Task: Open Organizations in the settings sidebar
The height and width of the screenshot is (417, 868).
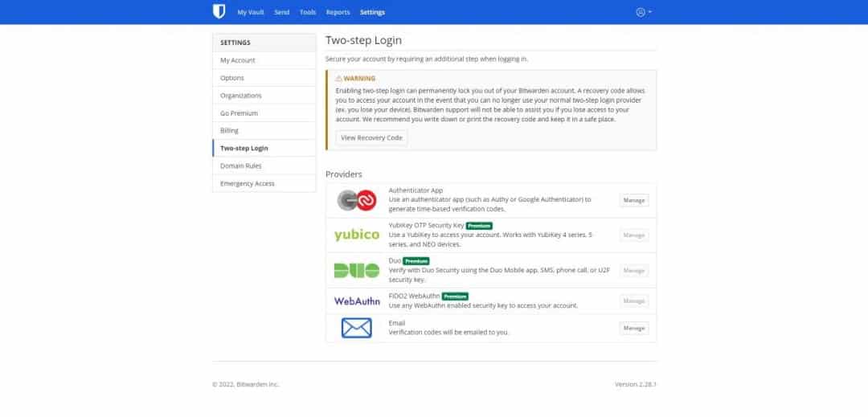Action: (241, 96)
